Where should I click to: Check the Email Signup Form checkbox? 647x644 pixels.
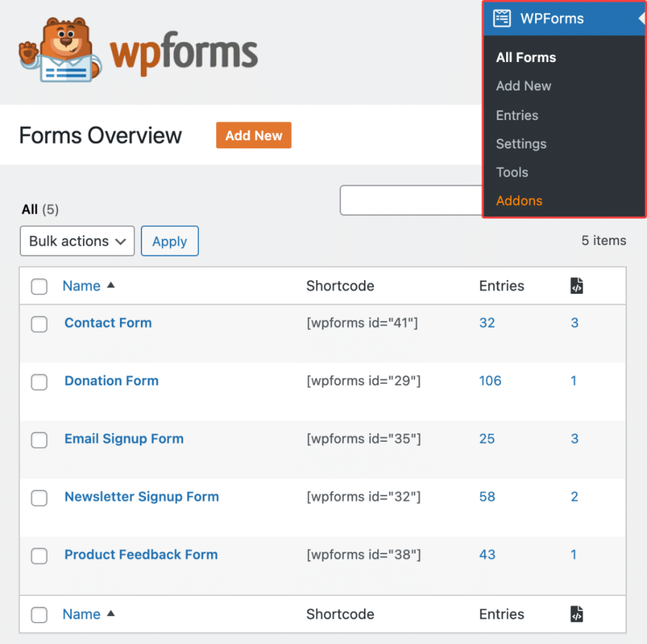pos(39,440)
